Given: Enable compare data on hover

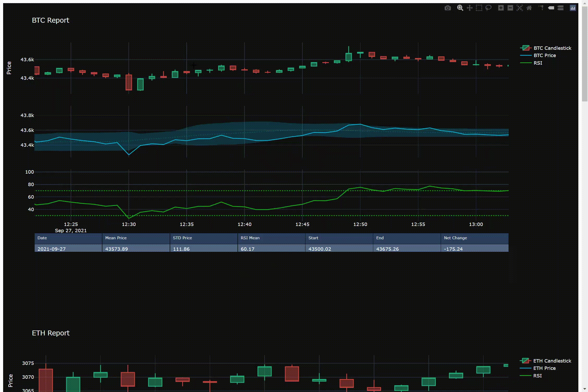Looking at the screenshot, I should tap(560, 8).
